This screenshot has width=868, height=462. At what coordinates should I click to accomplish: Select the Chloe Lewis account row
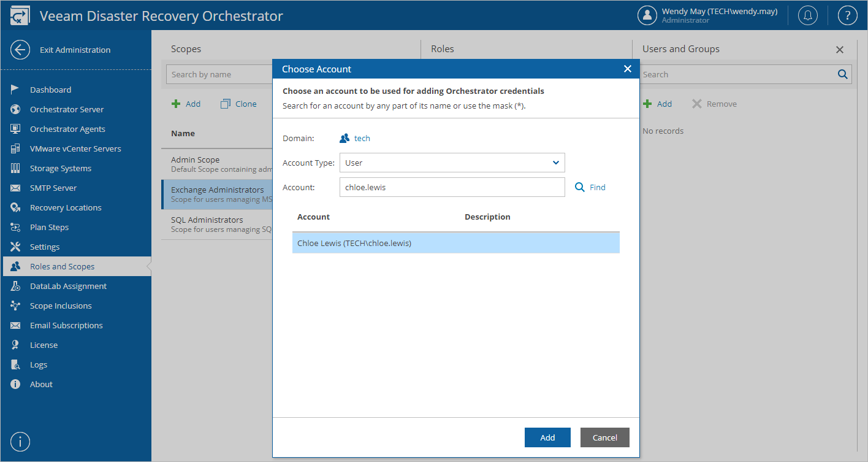pyautogui.click(x=455, y=243)
